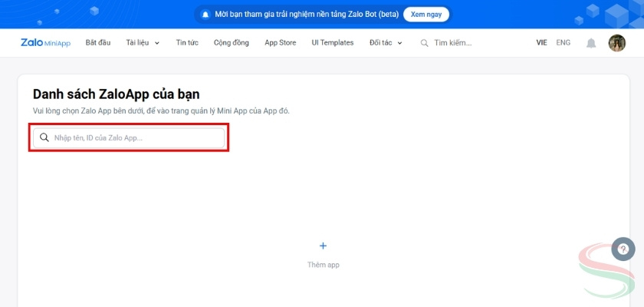Click the Zalo Bot beta invitation text

click(x=307, y=15)
